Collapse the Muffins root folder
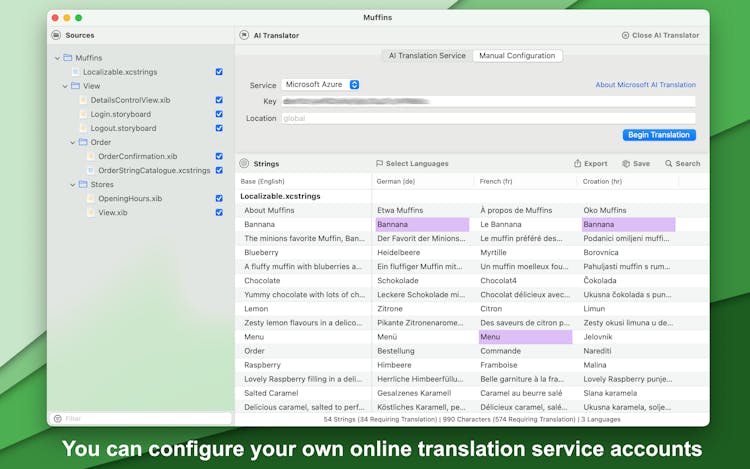750x469 pixels. pyautogui.click(x=57, y=58)
